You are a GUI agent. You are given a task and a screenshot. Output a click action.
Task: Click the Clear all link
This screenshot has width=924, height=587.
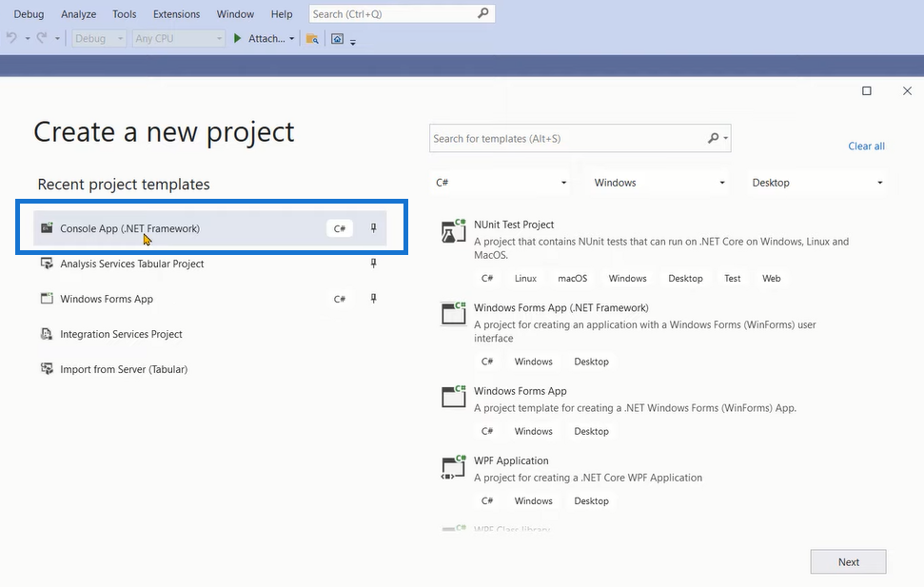(866, 147)
